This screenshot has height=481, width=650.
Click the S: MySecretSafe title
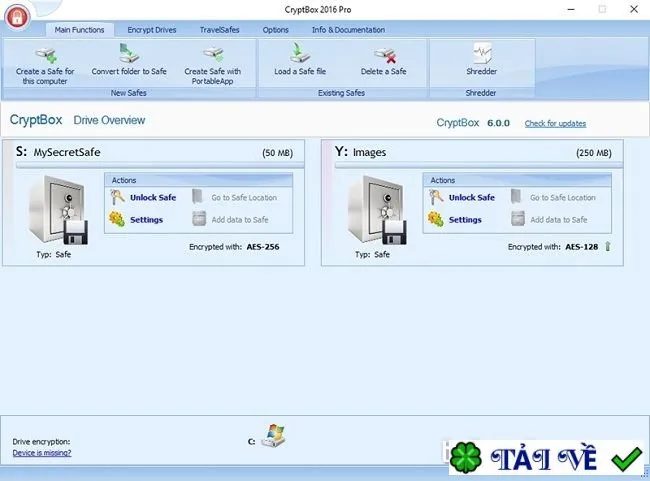point(58,152)
